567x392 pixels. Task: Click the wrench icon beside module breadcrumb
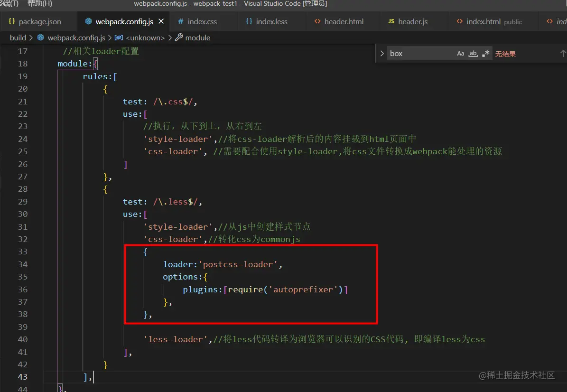tap(178, 37)
